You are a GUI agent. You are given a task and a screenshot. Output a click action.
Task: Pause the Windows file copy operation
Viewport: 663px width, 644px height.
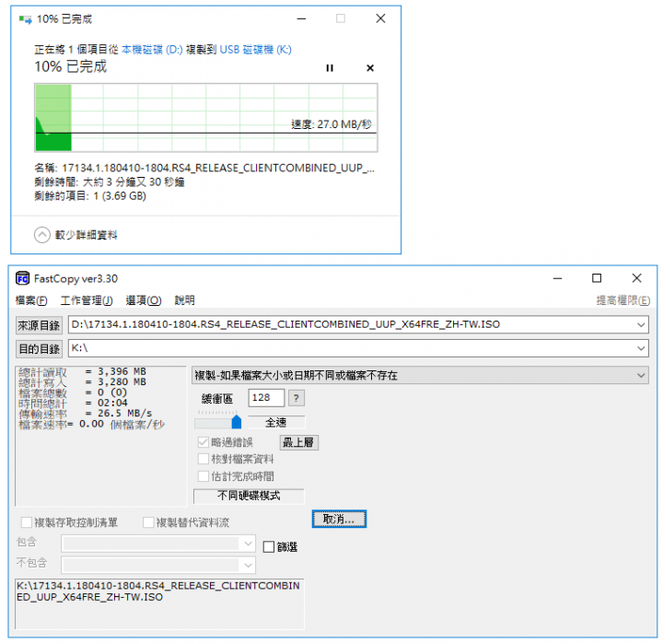point(330,67)
